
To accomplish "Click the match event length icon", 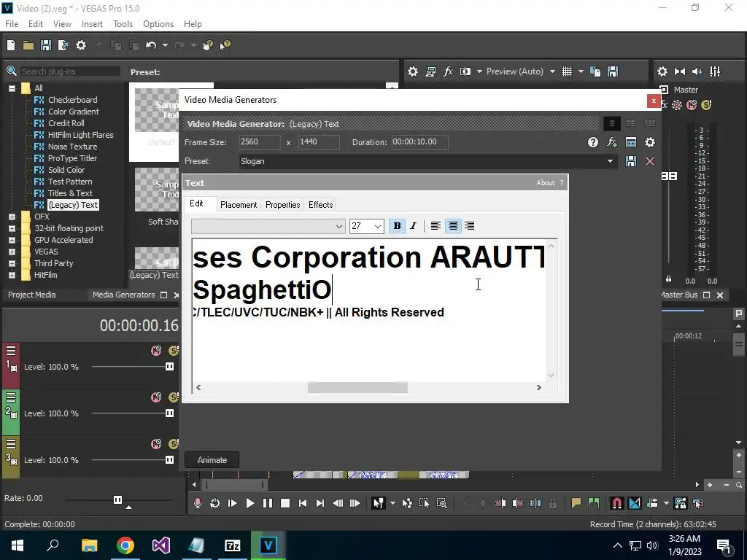I will tap(631, 142).
